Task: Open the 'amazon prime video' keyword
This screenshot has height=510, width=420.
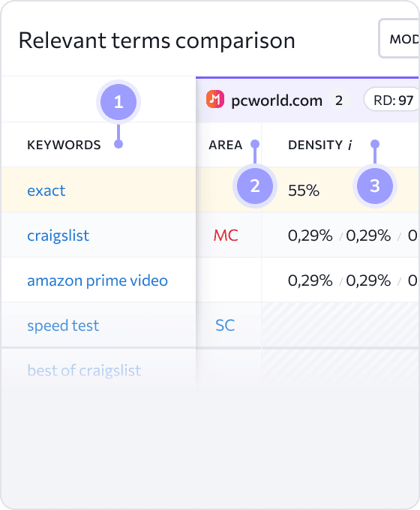Action: [97, 280]
